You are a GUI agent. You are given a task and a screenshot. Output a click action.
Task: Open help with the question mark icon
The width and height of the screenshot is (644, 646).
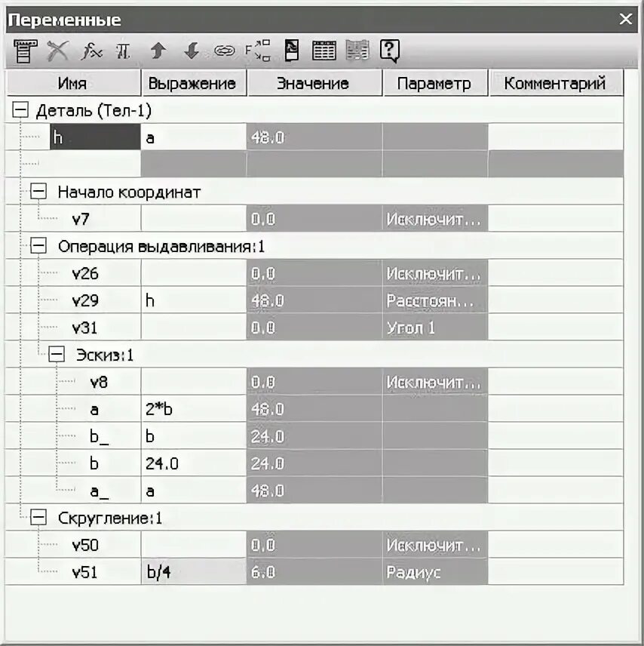tap(390, 51)
